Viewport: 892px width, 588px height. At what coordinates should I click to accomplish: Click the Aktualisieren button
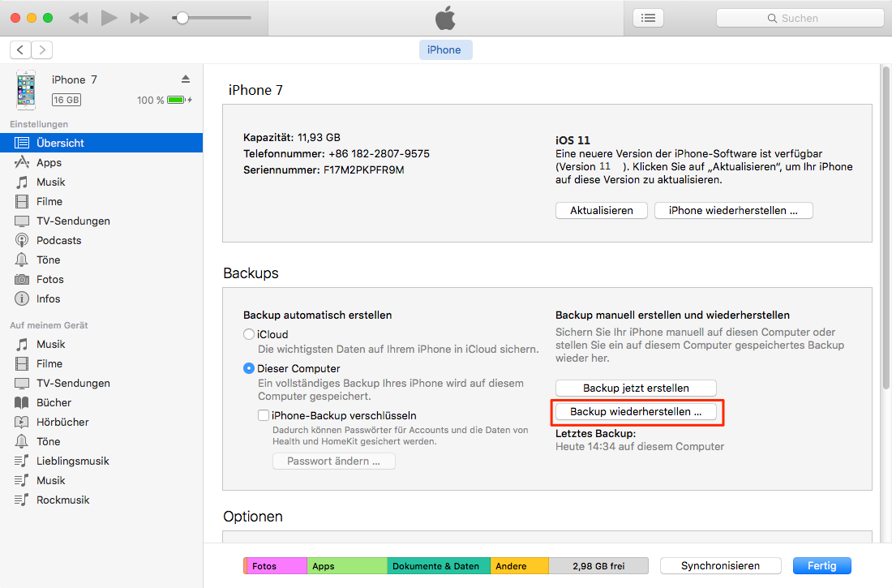click(602, 211)
